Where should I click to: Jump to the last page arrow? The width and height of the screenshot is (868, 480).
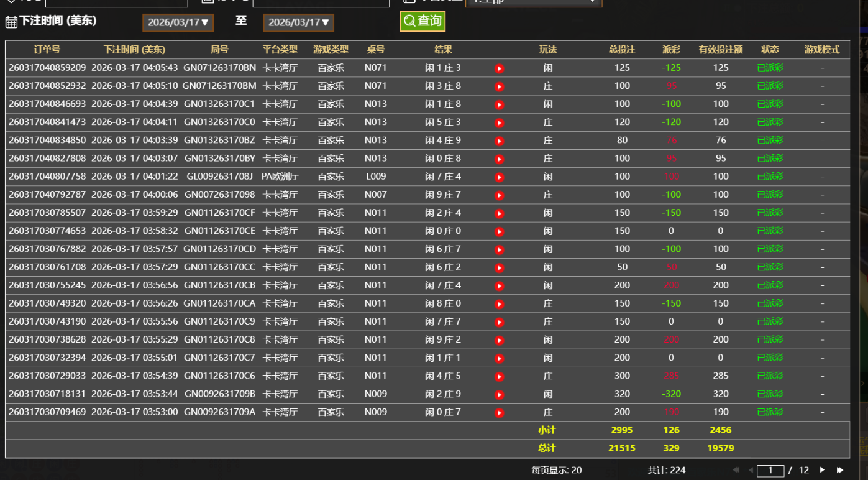[840, 470]
